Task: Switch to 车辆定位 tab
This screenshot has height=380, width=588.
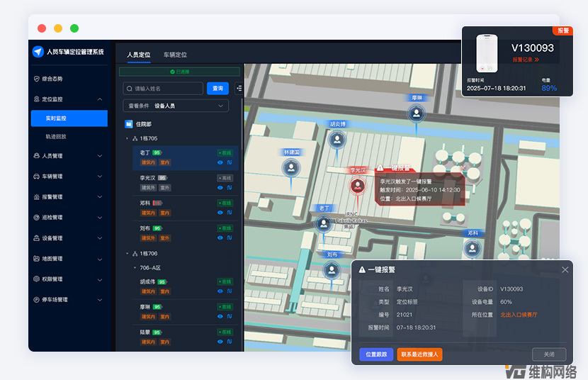Action: point(175,55)
